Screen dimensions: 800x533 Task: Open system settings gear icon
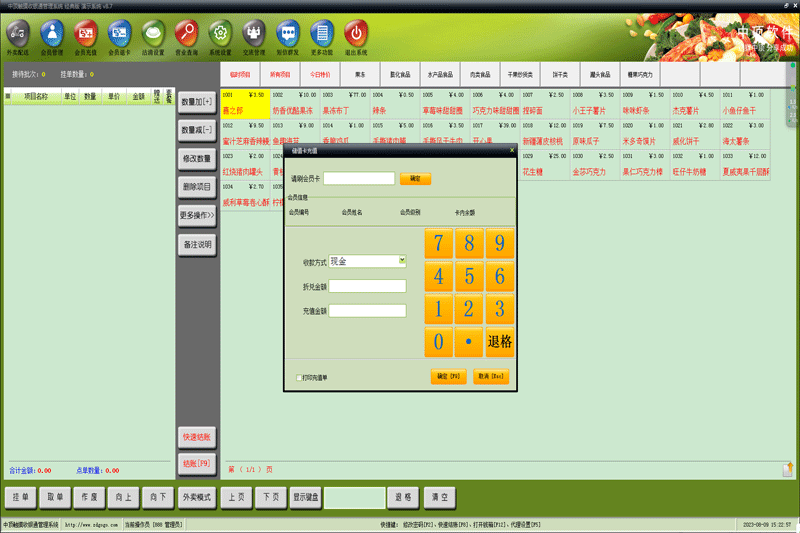[x=220, y=34]
